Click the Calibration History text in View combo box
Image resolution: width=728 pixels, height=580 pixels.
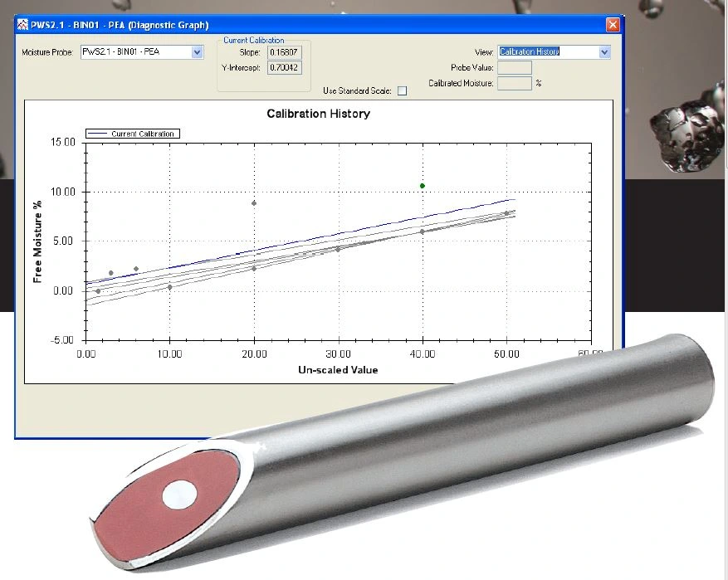pos(530,51)
